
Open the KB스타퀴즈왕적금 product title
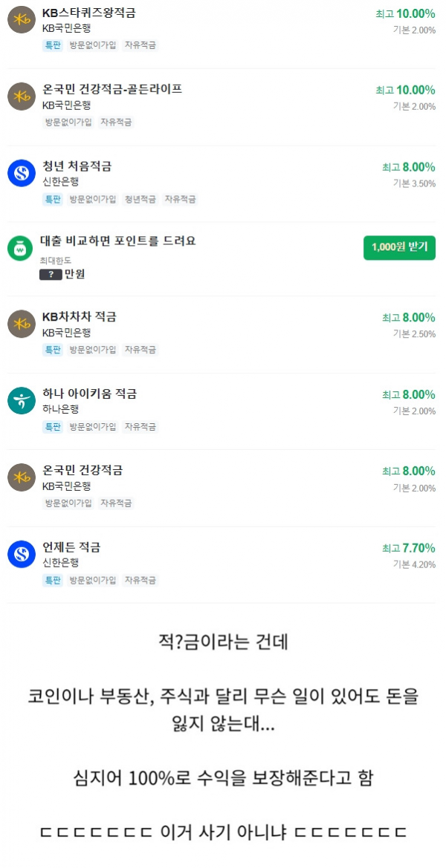(x=88, y=13)
